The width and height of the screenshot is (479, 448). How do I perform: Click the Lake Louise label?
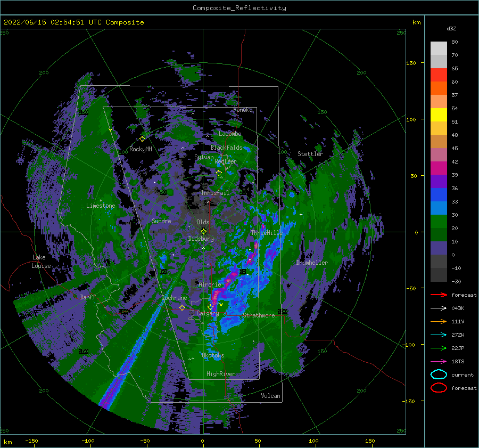pyautogui.click(x=42, y=262)
